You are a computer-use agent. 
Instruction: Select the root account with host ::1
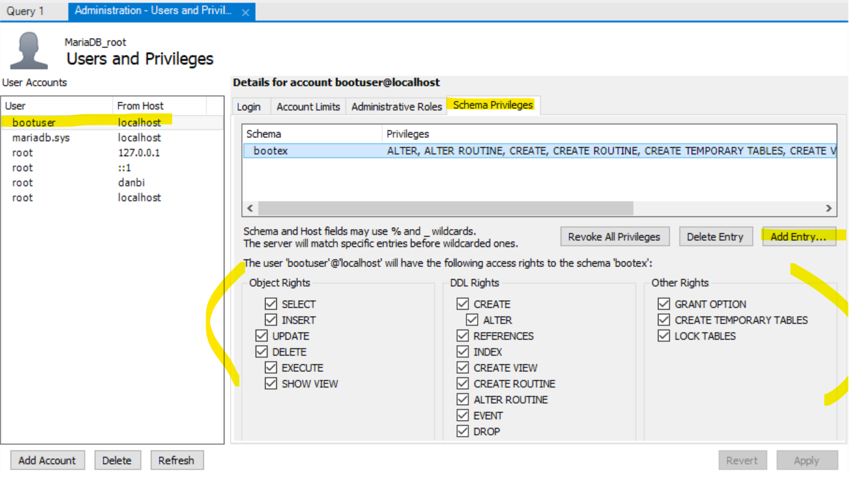(x=112, y=167)
